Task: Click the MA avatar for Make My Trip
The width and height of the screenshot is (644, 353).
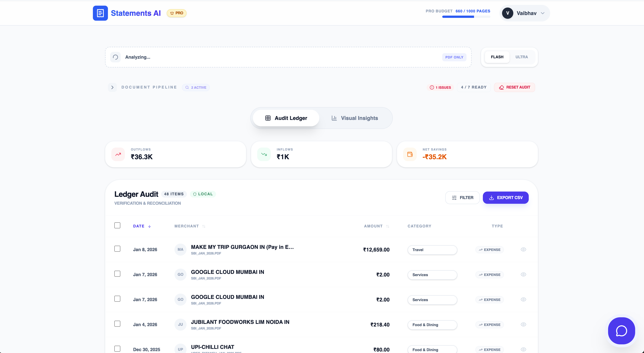Action: [x=180, y=249]
